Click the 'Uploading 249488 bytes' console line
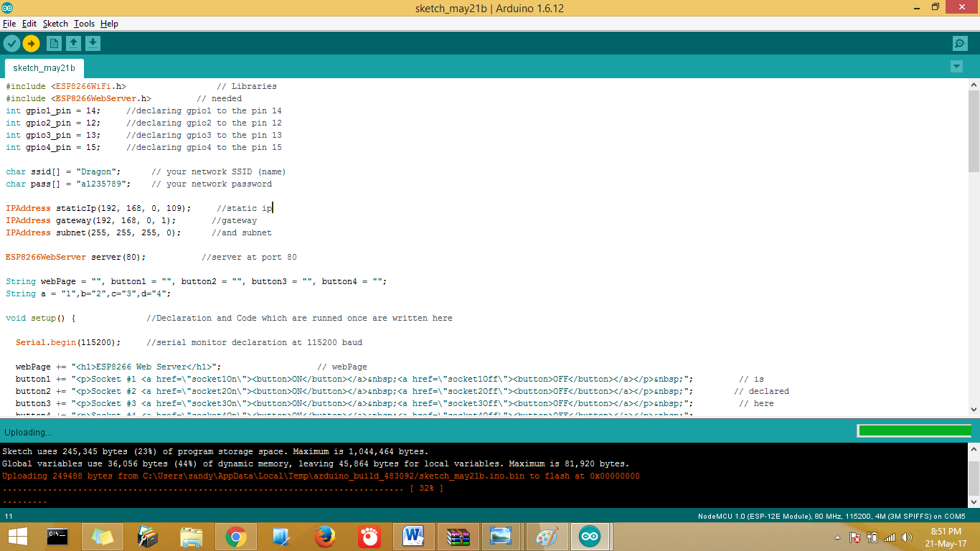This screenshot has height=551, width=980. click(321, 476)
